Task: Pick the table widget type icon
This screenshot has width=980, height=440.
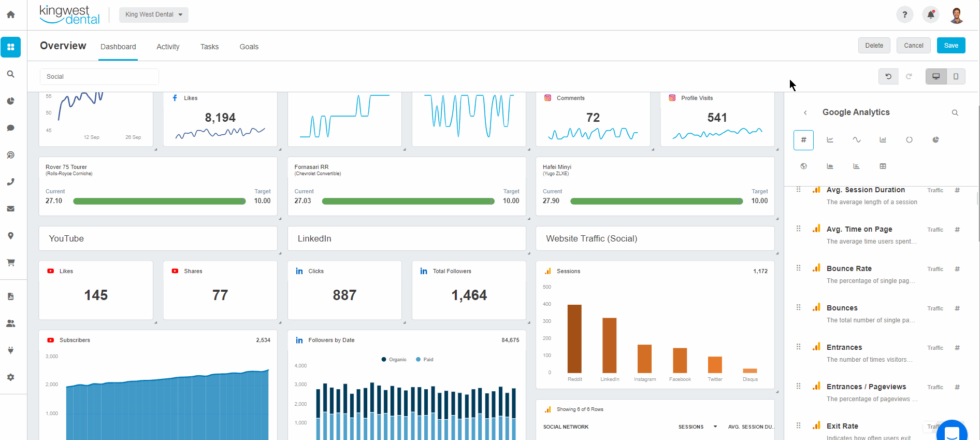Action: pos(883,166)
